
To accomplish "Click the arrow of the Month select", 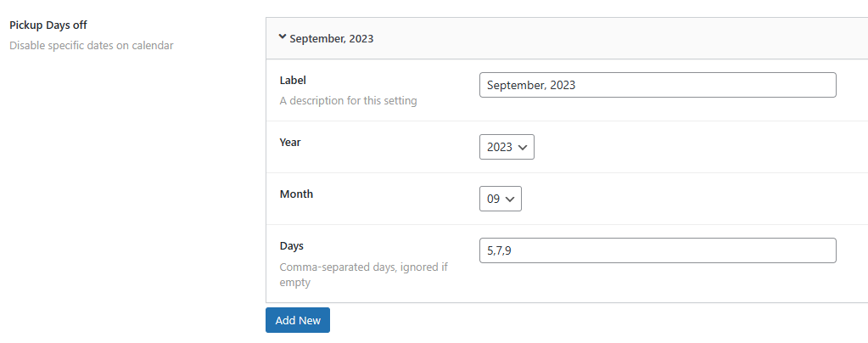I will [511, 199].
